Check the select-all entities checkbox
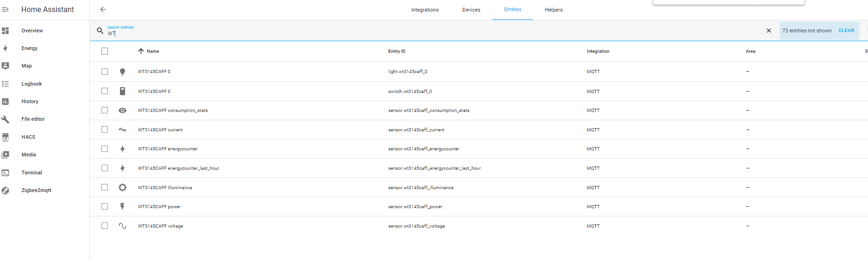The image size is (868, 260). [x=105, y=51]
